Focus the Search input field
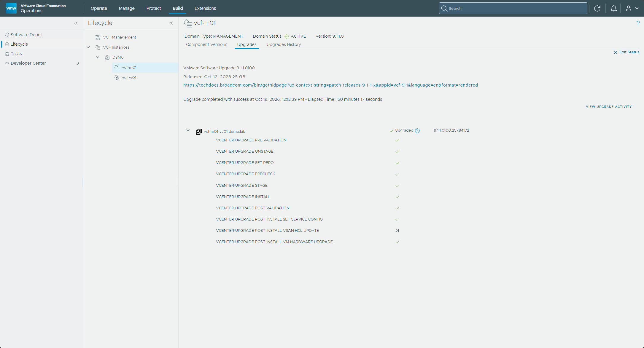This screenshot has height=348, width=644. (513, 8)
